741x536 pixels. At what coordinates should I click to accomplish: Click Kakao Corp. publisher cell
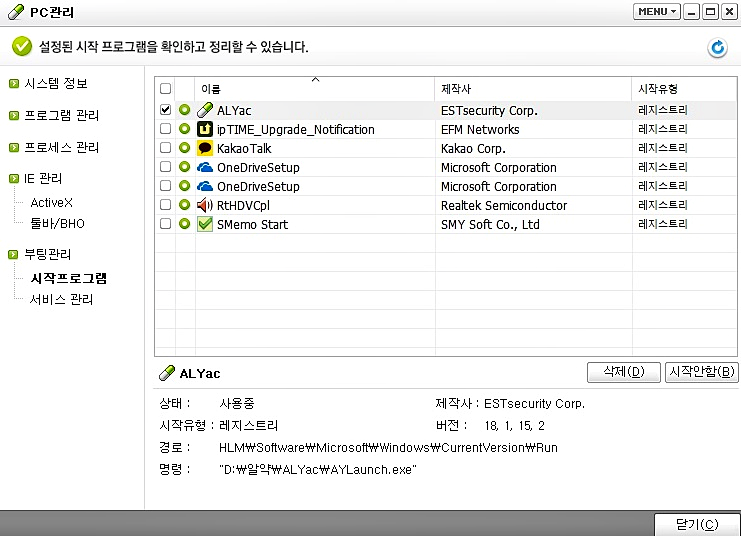[x=473, y=148]
